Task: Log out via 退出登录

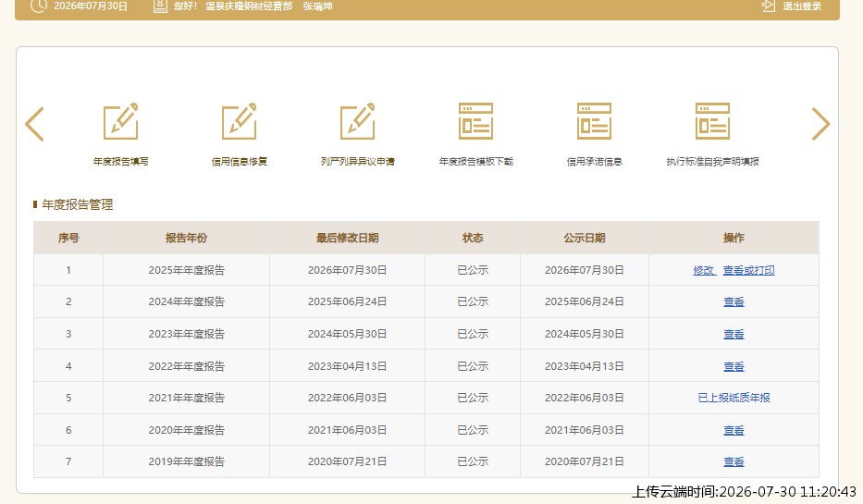Action: point(802,6)
